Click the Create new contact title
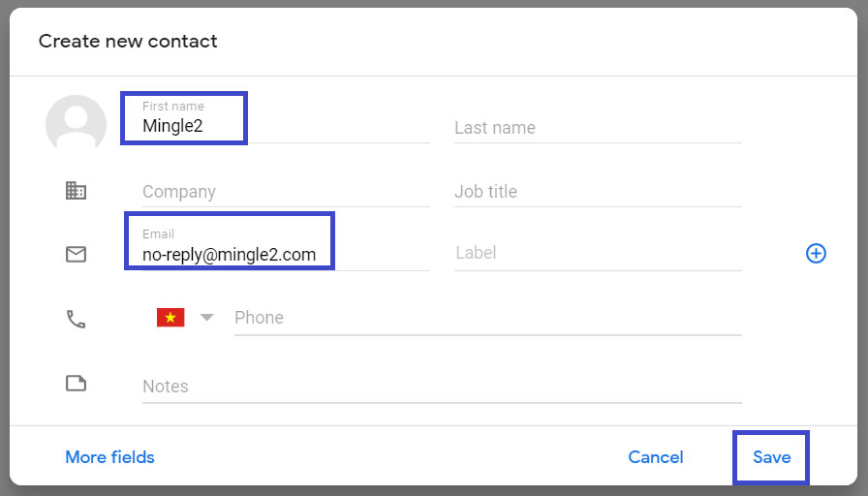The width and height of the screenshot is (868, 496). point(128,42)
